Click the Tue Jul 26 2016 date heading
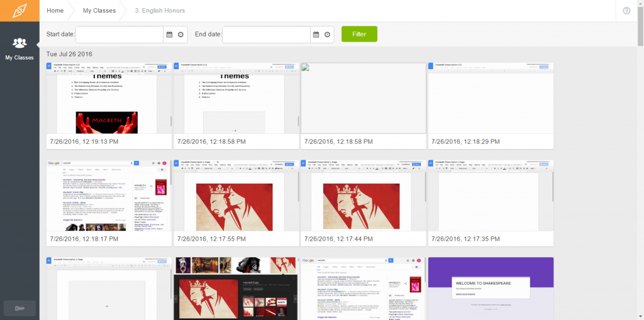This screenshot has width=644, height=320. point(69,54)
